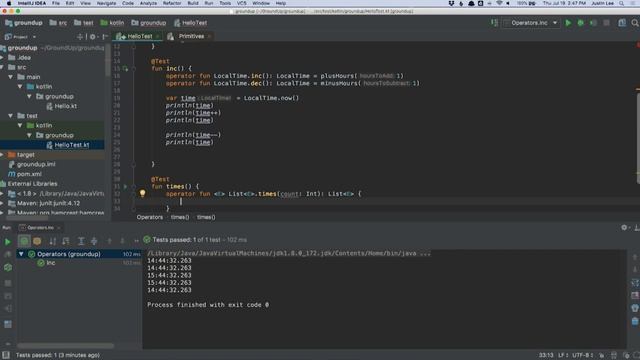
Task: Click Operators.inc tab in Run panel
Action: (x=40, y=227)
